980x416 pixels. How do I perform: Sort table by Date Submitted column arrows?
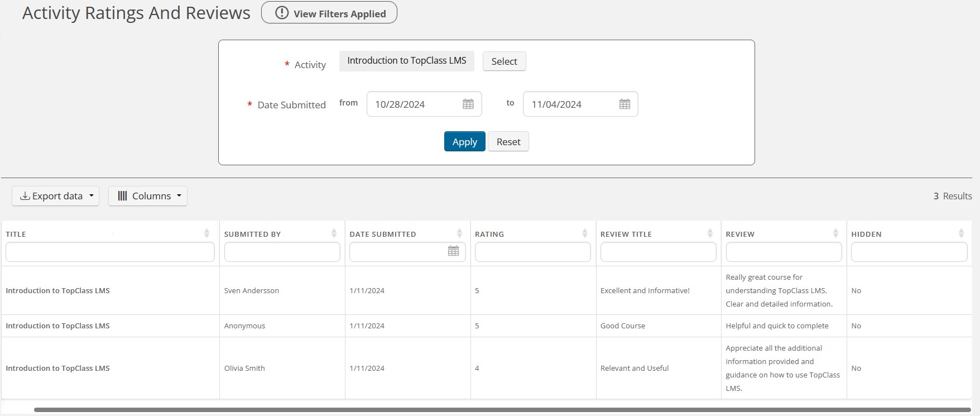click(x=459, y=233)
